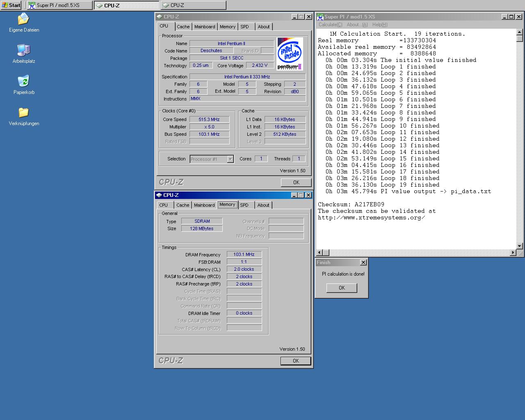This screenshot has height=420, width=525.
Task: Click the 128 MBytes memory size field
Action: tap(202, 228)
